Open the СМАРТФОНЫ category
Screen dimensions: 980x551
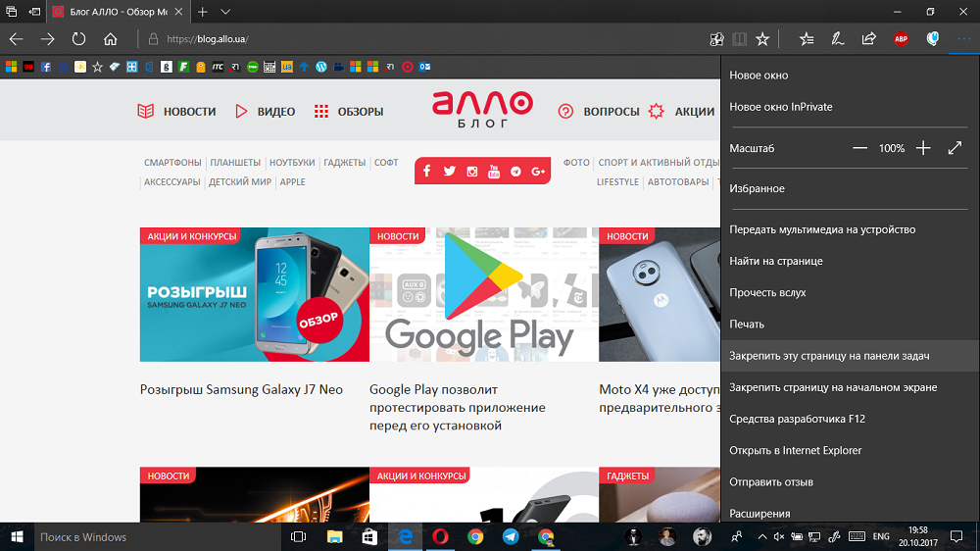[172, 163]
